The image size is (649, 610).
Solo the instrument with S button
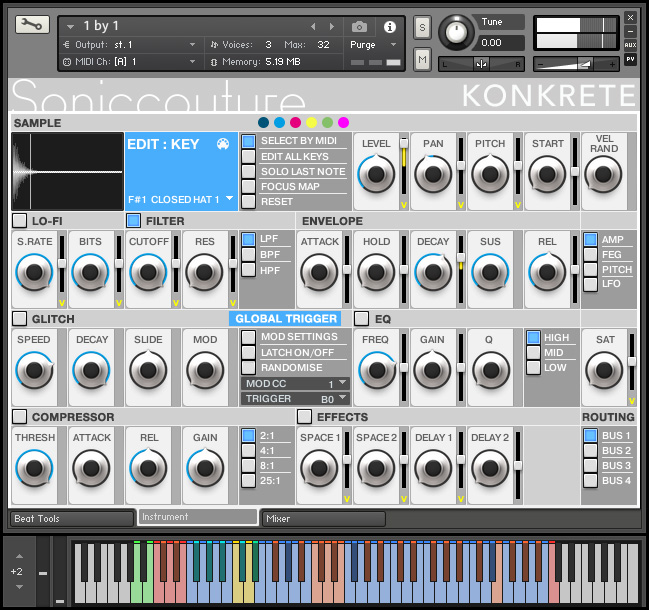[x=422, y=27]
